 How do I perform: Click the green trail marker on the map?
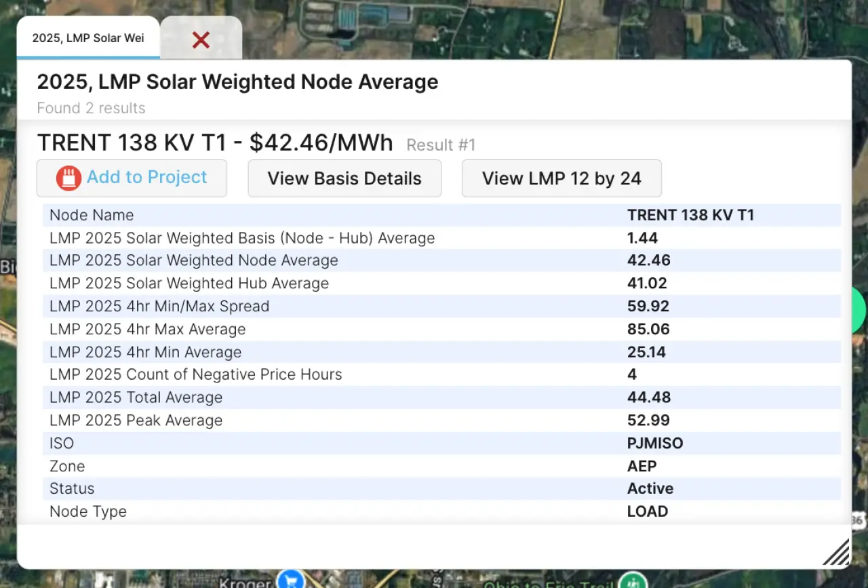(633, 581)
